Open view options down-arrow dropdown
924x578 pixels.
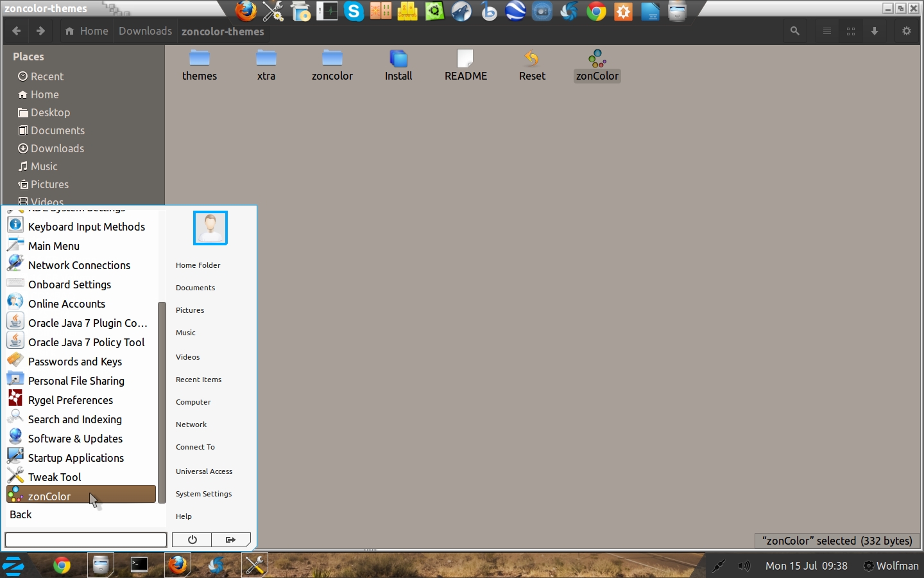coord(875,31)
